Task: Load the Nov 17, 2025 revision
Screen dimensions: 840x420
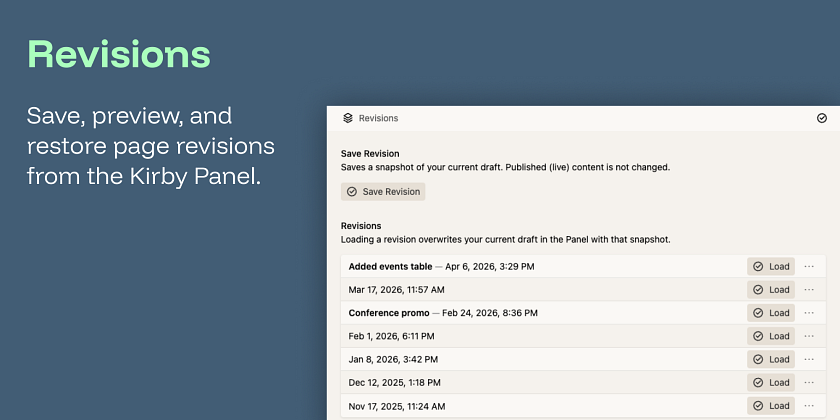Action: click(x=771, y=405)
